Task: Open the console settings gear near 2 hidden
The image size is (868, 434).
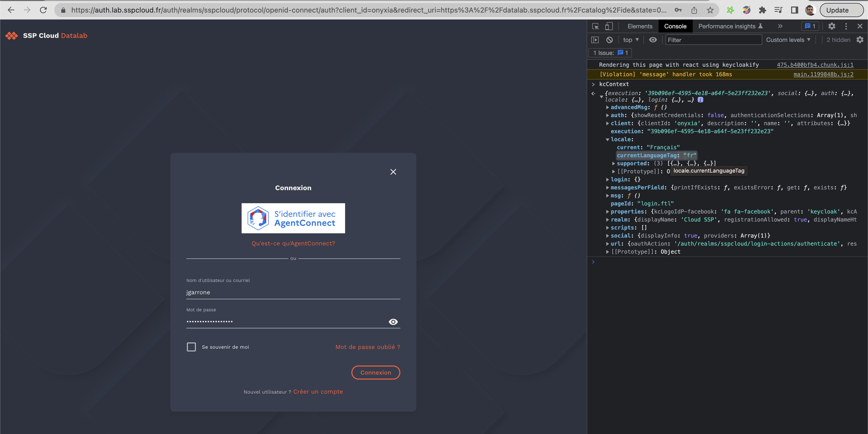Action: tap(860, 40)
